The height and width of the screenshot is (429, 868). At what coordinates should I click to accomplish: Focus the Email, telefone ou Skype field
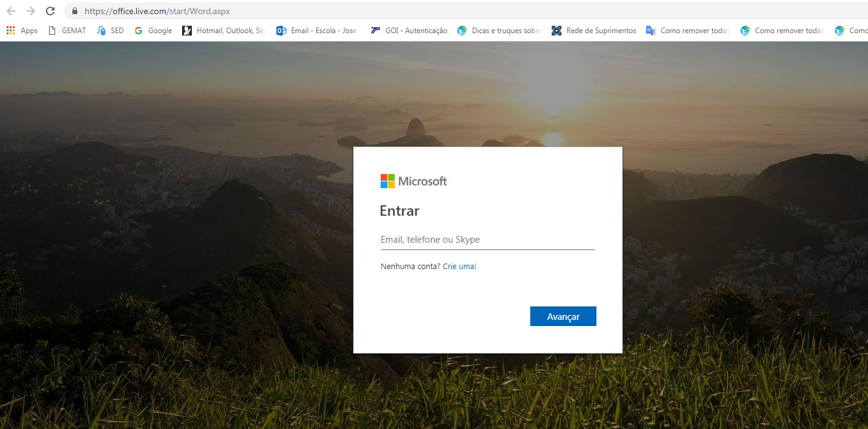coord(488,240)
